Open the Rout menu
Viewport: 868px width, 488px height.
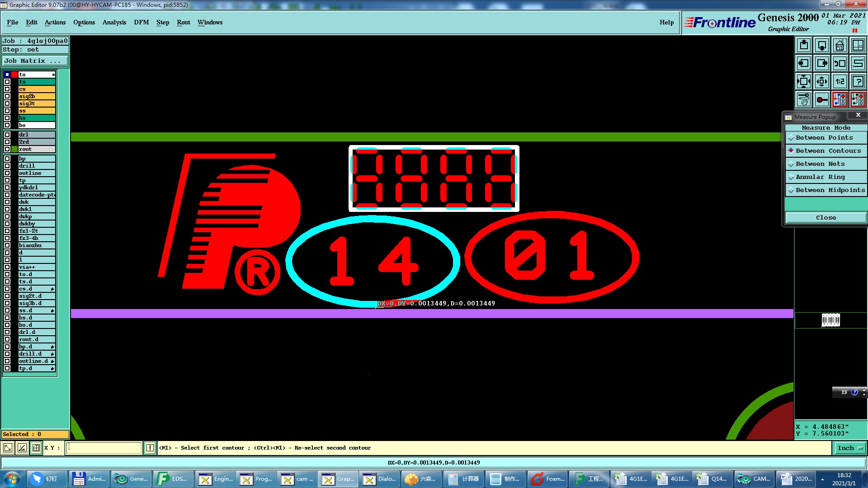click(x=184, y=23)
